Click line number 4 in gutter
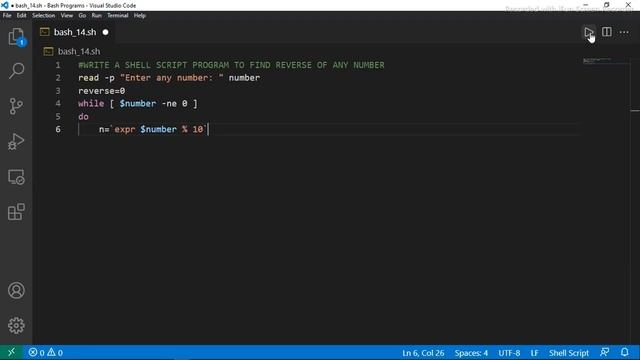The width and height of the screenshot is (640, 360). 58,103
